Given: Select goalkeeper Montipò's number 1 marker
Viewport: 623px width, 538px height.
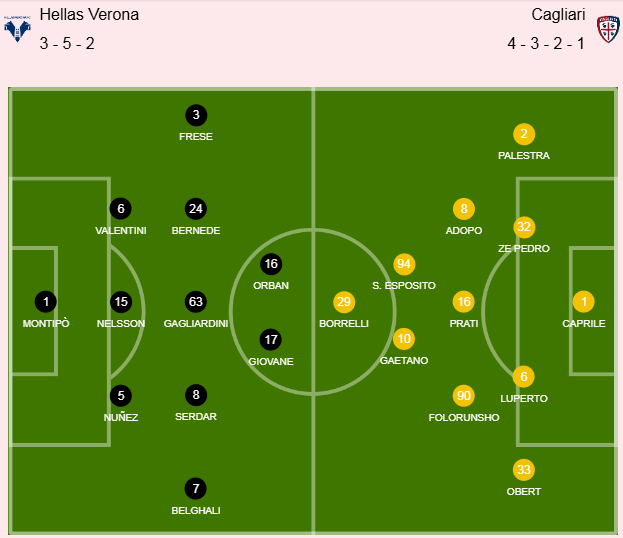Looking at the screenshot, I should [x=45, y=301].
